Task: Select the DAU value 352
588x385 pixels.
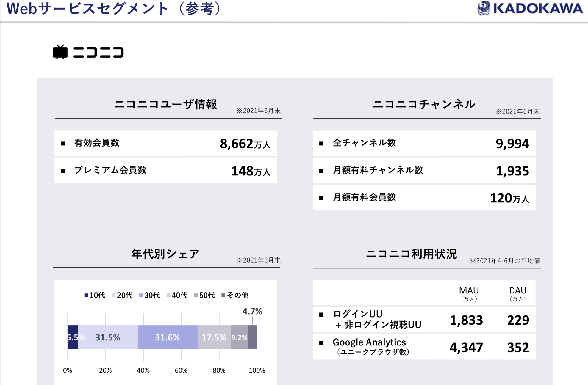Action: [x=518, y=348]
